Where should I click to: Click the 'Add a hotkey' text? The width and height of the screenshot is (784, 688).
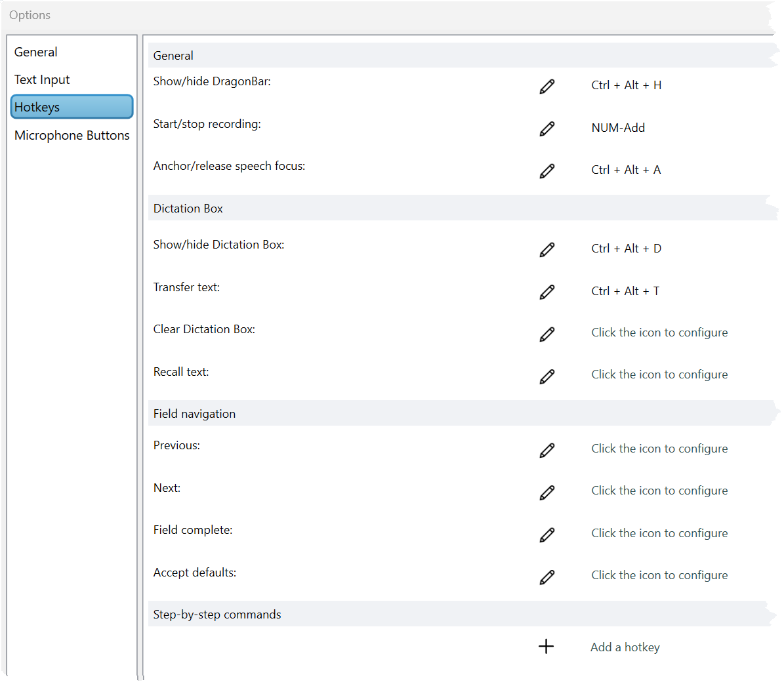pos(625,647)
